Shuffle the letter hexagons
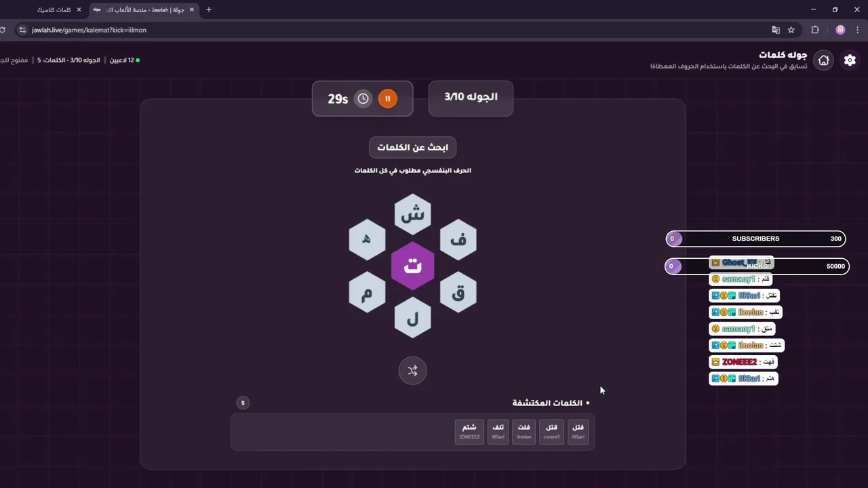 (412, 371)
